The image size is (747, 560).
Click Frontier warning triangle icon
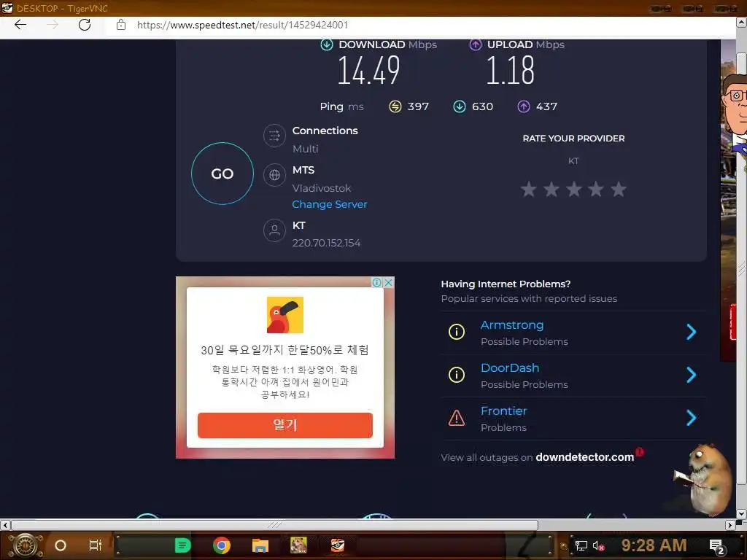coord(457,418)
